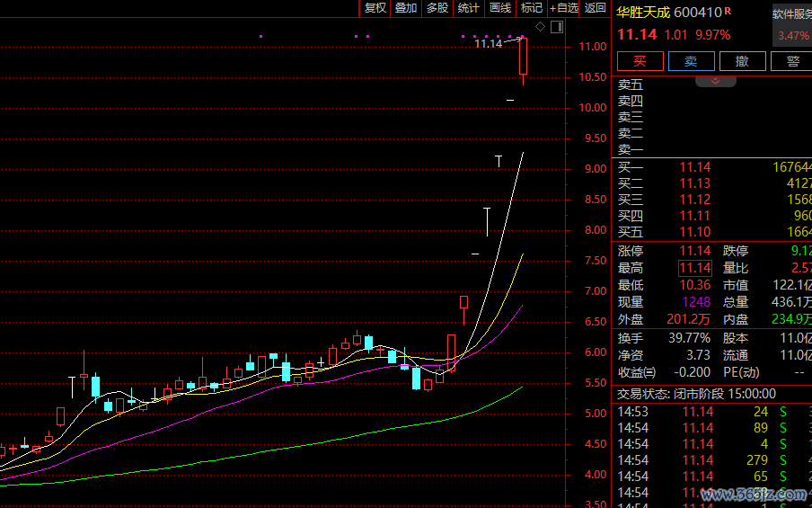Click the 涨停 limit-up value 11.14
This screenshot has height=508, width=812.
(x=695, y=252)
